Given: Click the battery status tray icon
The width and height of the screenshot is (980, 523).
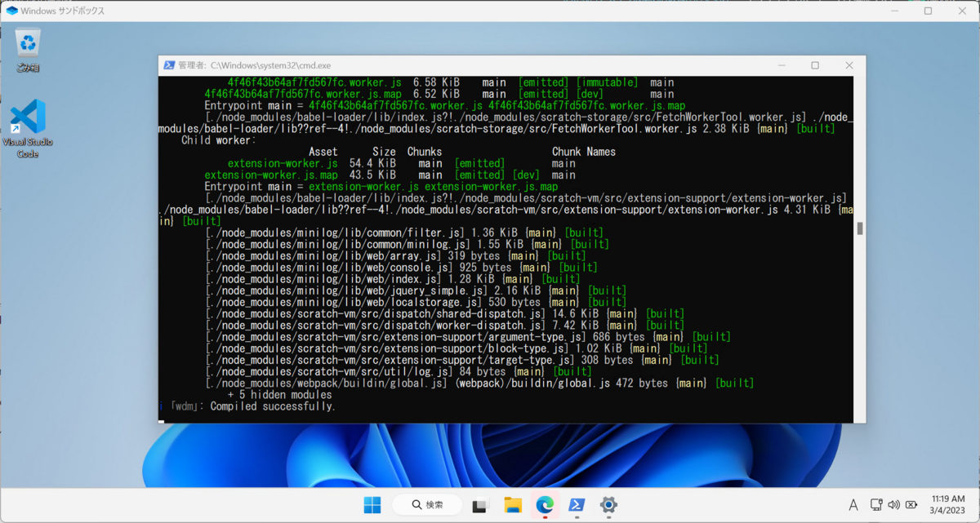Looking at the screenshot, I should (x=911, y=505).
